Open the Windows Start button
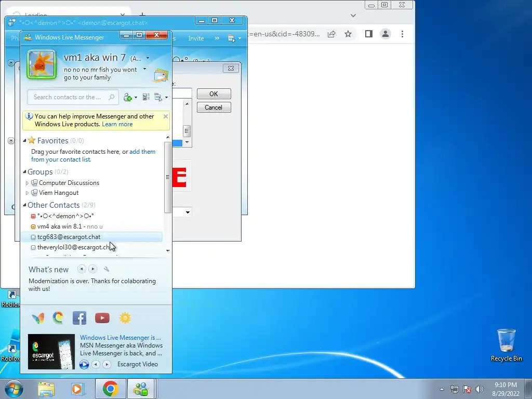This screenshot has width=532, height=399. [x=14, y=389]
